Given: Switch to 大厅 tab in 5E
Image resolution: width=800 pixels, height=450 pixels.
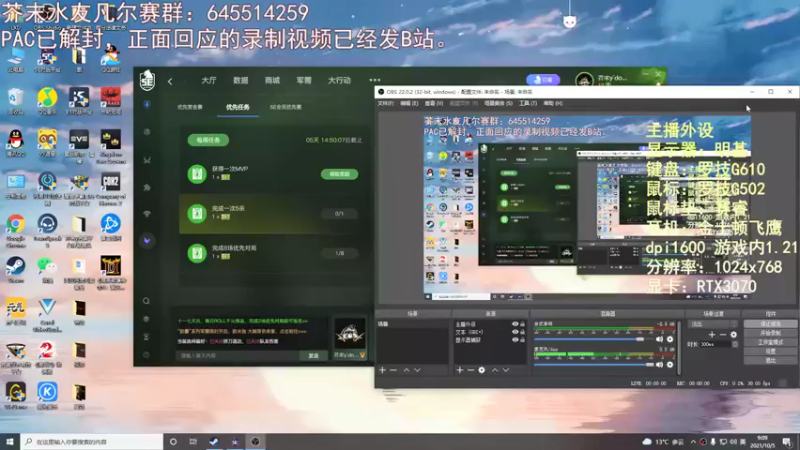Looking at the screenshot, I should pyautogui.click(x=209, y=81).
